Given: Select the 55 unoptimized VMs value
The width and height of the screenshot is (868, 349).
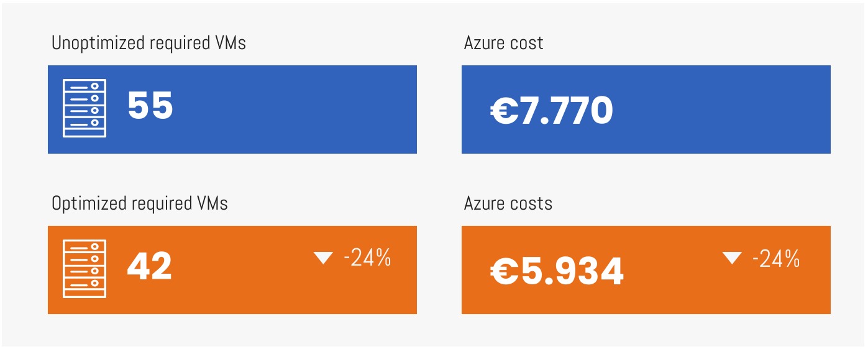Looking at the screenshot, I should coord(150,106).
